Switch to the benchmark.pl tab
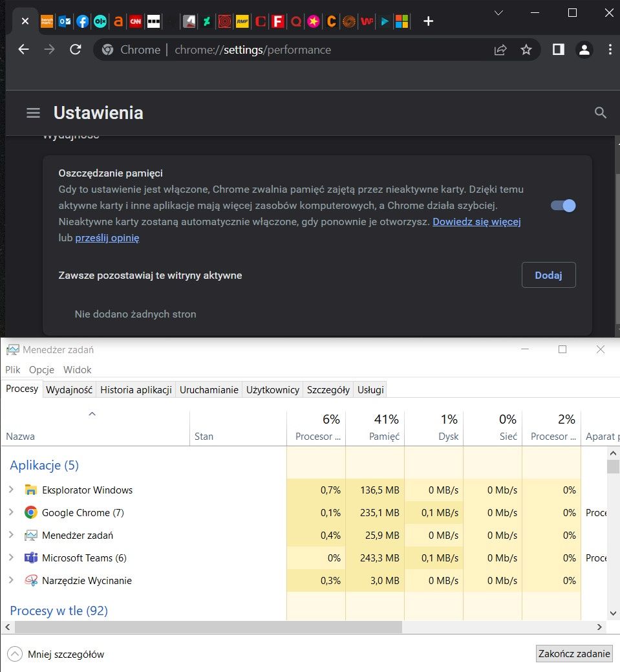 (47, 21)
